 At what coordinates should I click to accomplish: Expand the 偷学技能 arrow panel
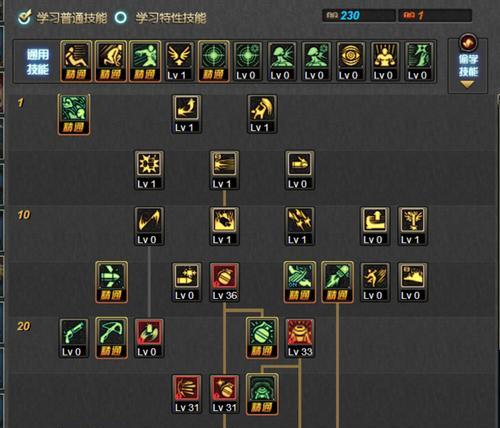(467, 85)
